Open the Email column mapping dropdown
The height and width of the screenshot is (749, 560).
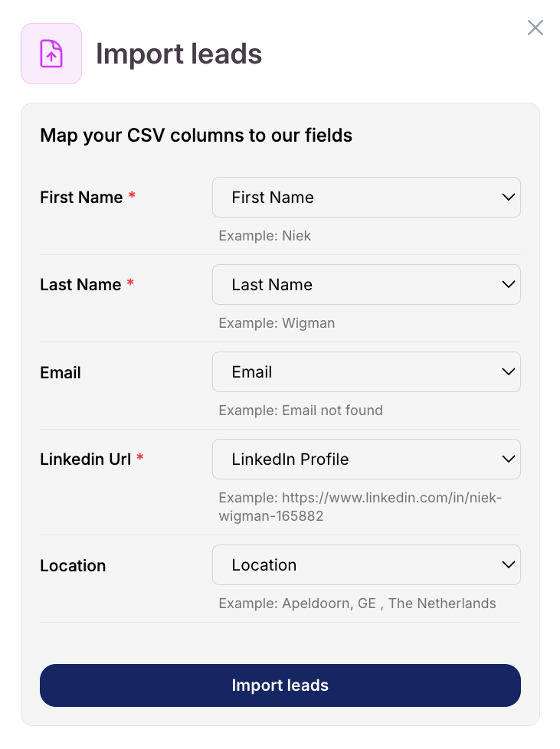[366, 372]
